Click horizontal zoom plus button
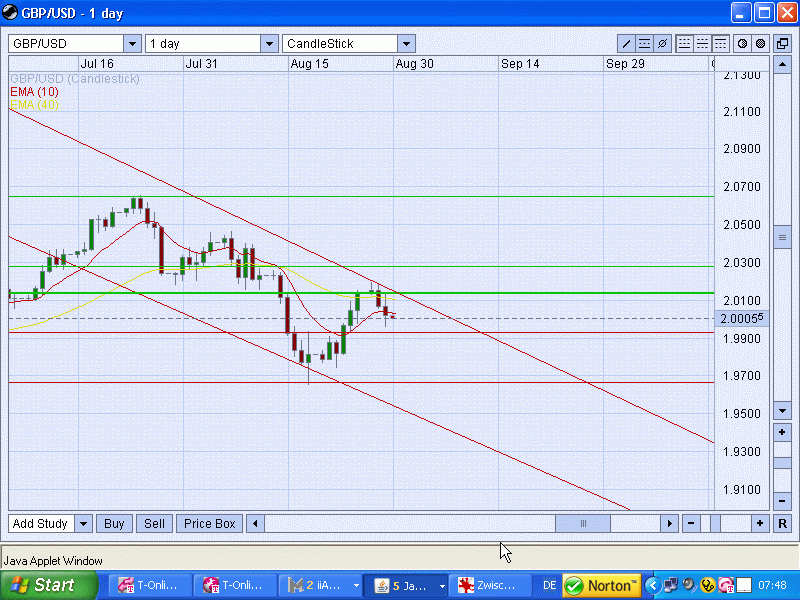The width and height of the screenshot is (800, 600). pos(760,523)
